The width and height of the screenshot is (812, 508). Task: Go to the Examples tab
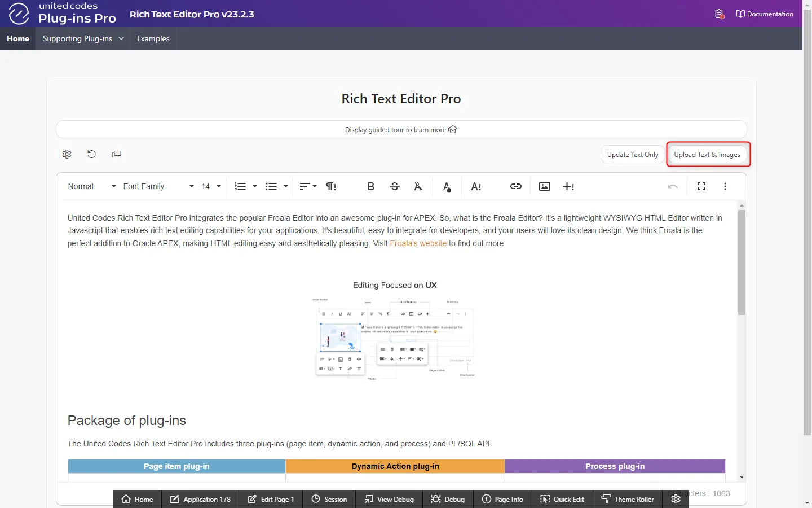coord(153,38)
